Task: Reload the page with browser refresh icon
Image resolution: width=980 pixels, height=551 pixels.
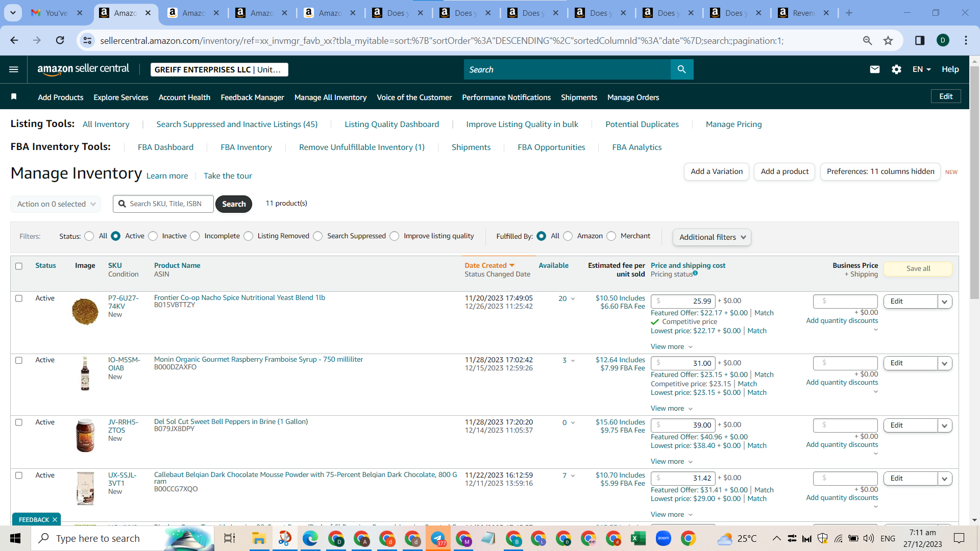Action: click(x=60, y=40)
